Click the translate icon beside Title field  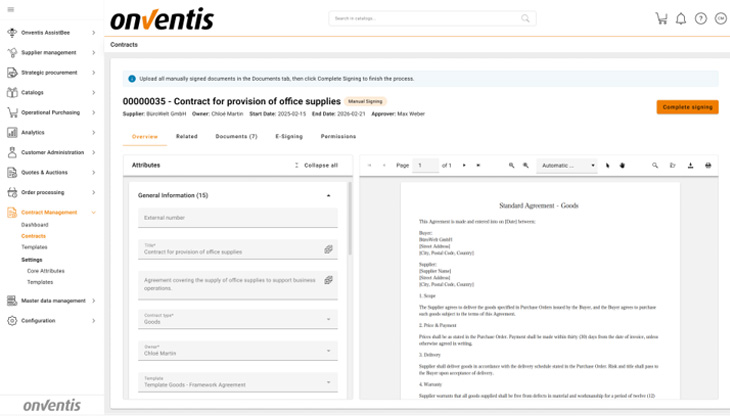pos(328,249)
